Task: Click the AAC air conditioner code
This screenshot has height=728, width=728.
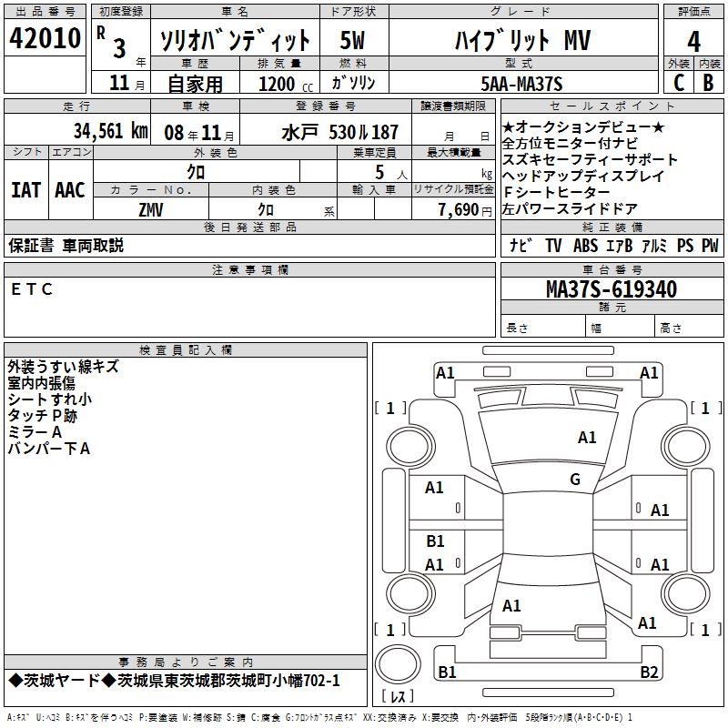Action: pyautogui.click(x=70, y=190)
